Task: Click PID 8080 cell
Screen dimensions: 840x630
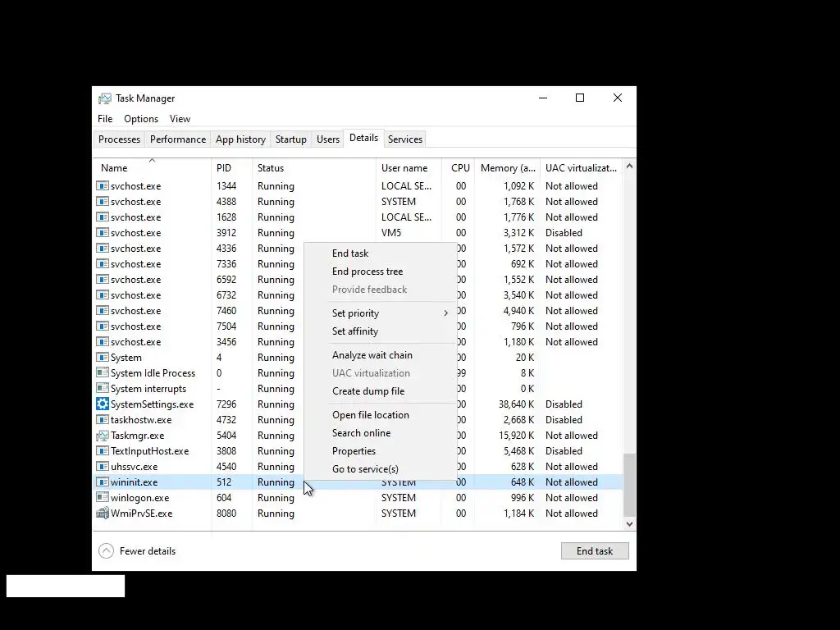Action: click(226, 514)
